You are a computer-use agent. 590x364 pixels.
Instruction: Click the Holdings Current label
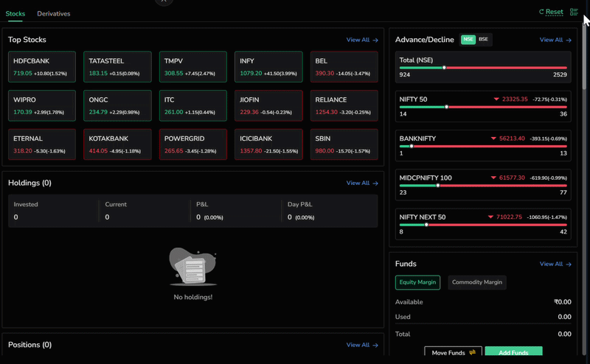click(x=116, y=205)
